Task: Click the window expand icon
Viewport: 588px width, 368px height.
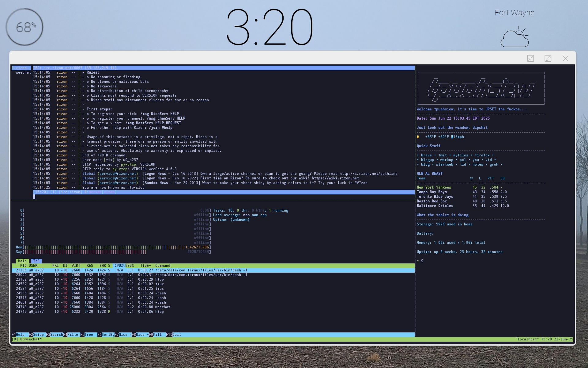Action: pyautogui.click(x=548, y=58)
